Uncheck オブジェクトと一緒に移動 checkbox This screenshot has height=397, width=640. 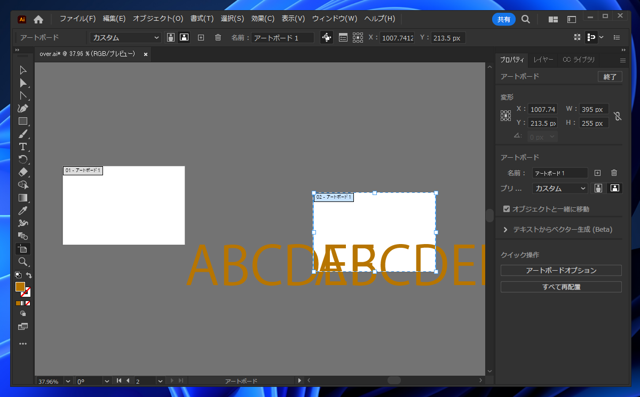click(x=507, y=209)
